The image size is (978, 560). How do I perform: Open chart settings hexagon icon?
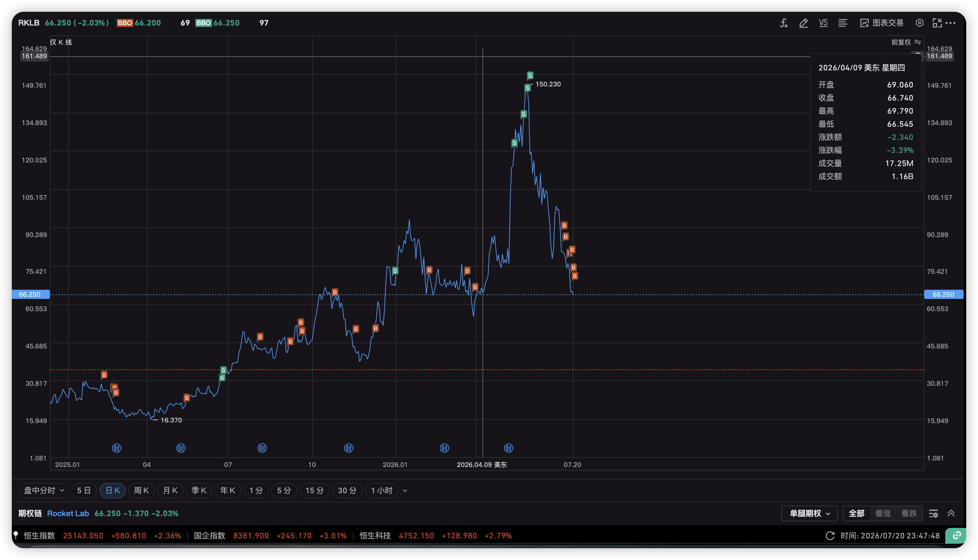(x=920, y=23)
